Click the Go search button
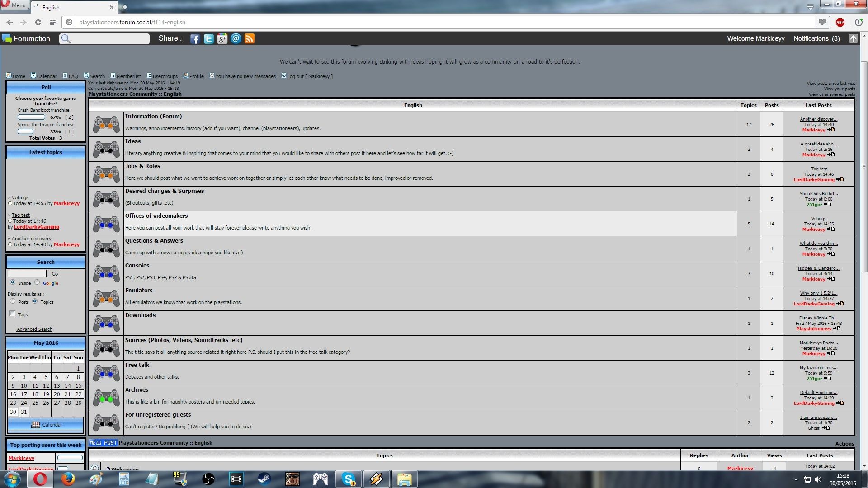The image size is (868, 488). click(x=55, y=274)
